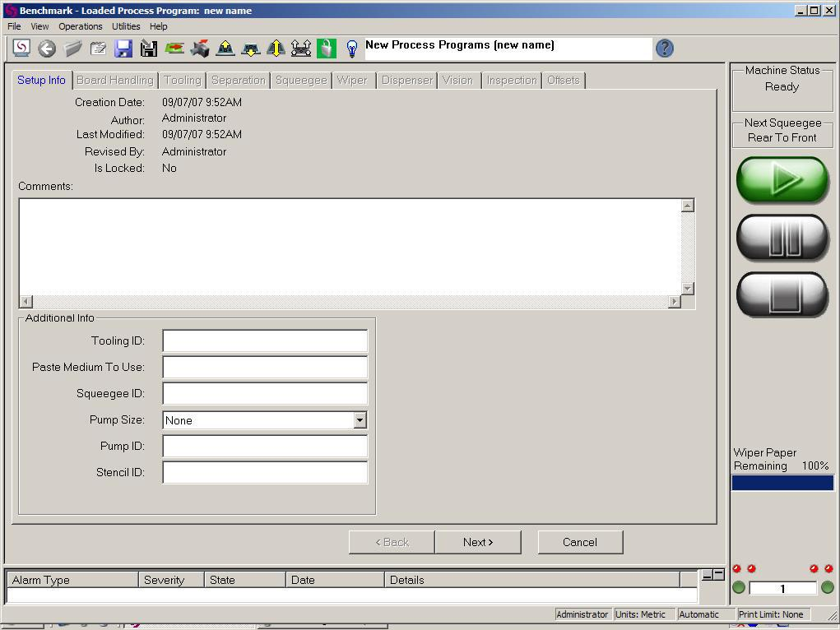This screenshot has width=840, height=630.
Task: Expand the Pump Size dropdown
Action: (360, 420)
